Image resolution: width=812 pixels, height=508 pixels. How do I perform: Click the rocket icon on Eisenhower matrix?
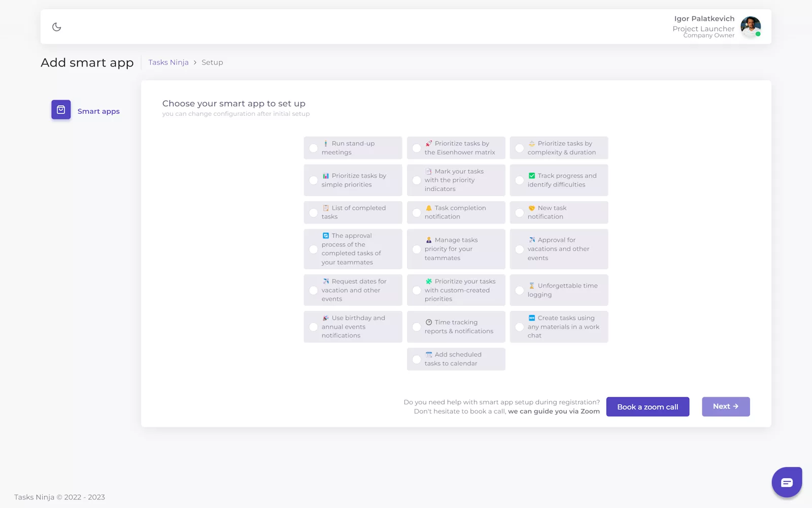tap(429, 144)
